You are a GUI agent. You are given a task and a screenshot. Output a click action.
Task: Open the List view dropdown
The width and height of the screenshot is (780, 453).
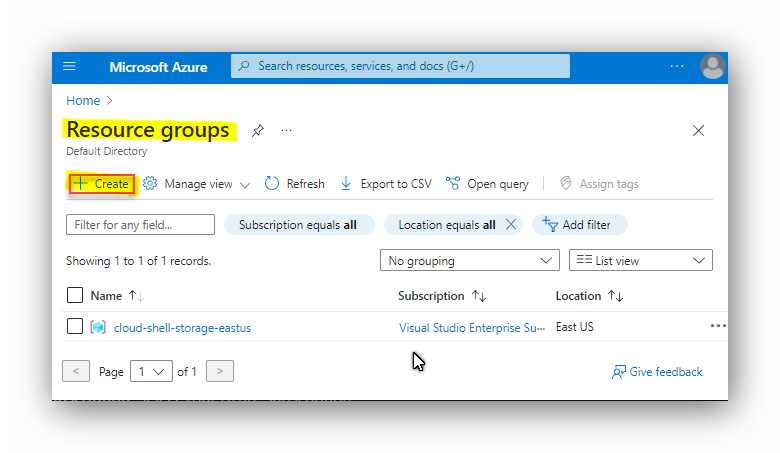[x=640, y=261]
